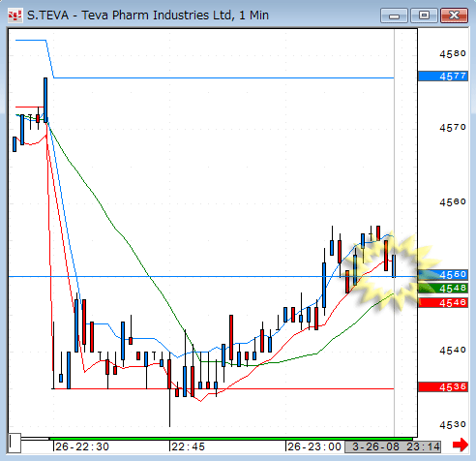Click the 22:45 time axis marker
476x461 pixels.
pos(188,446)
